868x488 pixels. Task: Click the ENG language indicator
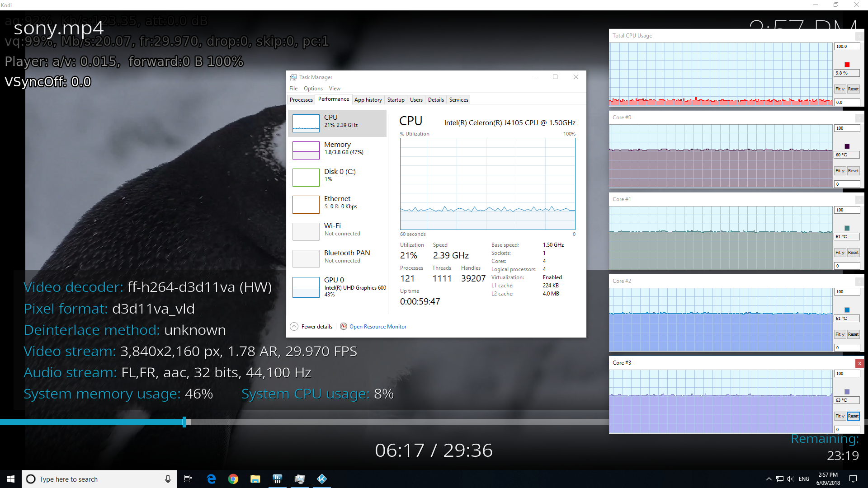[804, 479]
